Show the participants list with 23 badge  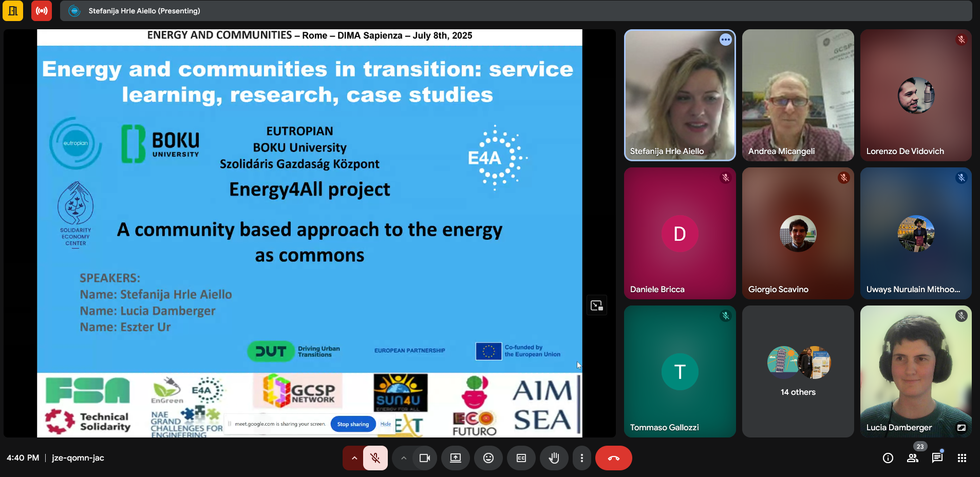(x=913, y=458)
